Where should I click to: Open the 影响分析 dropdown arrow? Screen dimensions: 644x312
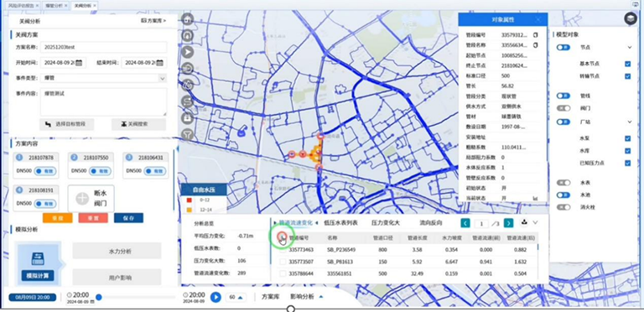[x=321, y=296]
